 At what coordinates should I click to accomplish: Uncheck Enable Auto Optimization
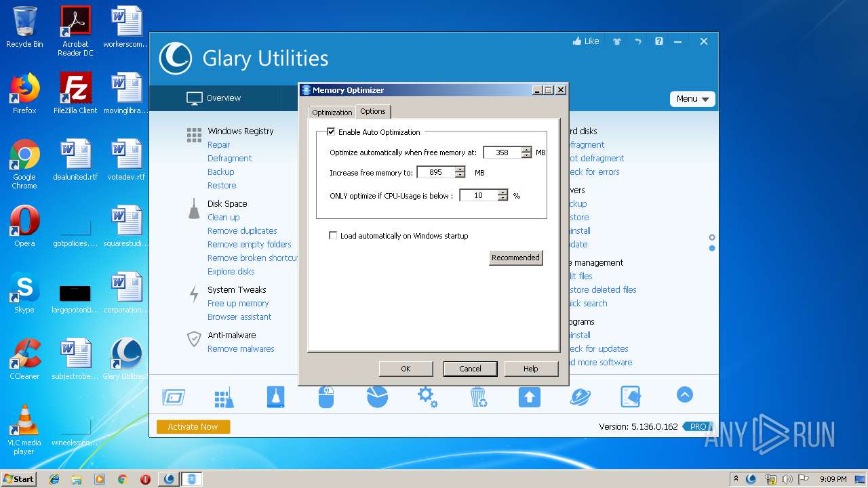tap(332, 132)
